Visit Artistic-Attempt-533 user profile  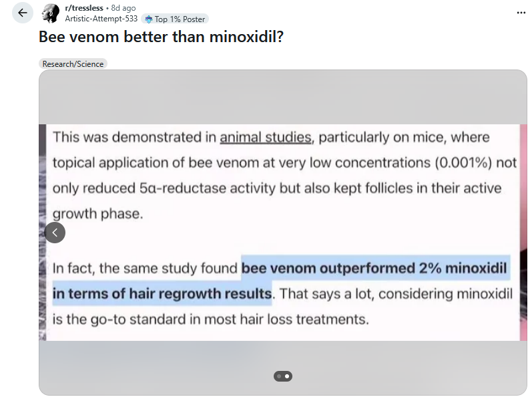click(x=101, y=19)
